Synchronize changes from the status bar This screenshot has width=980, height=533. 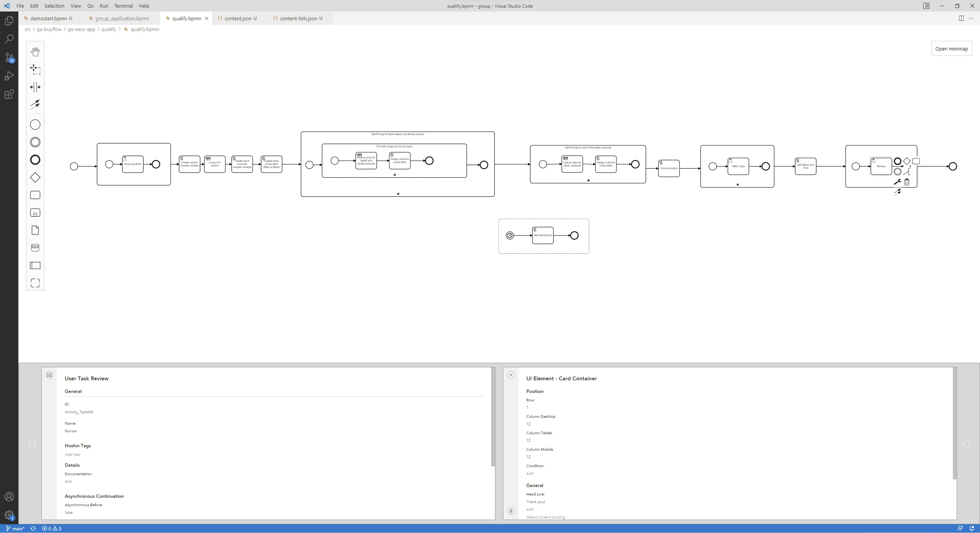(x=33, y=528)
